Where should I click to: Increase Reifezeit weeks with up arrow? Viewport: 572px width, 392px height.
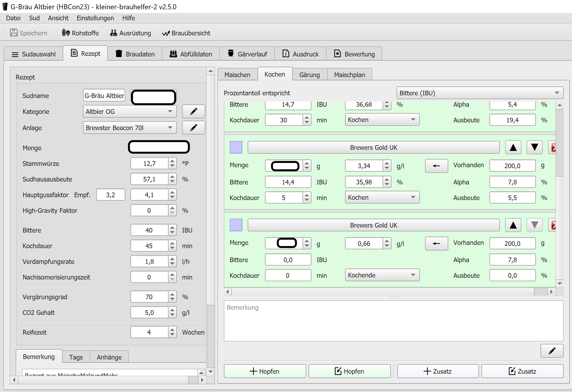pyautogui.click(x=172, y=330)
